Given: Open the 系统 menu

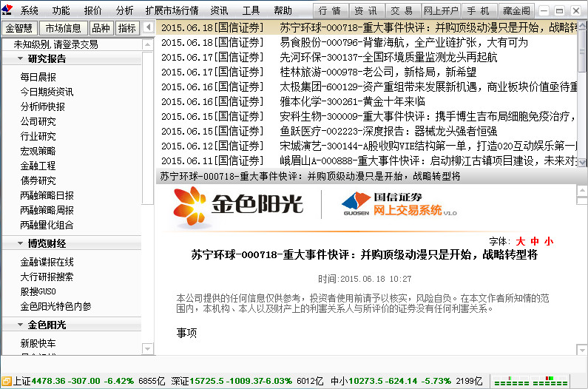Looking at the screenshot, I should tap(30, 10).
